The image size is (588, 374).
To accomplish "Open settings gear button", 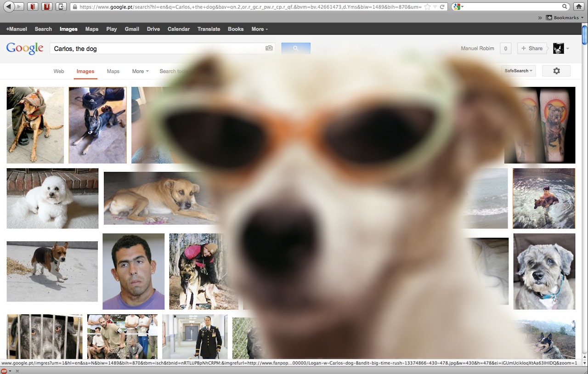I will (x=556, y=71).
